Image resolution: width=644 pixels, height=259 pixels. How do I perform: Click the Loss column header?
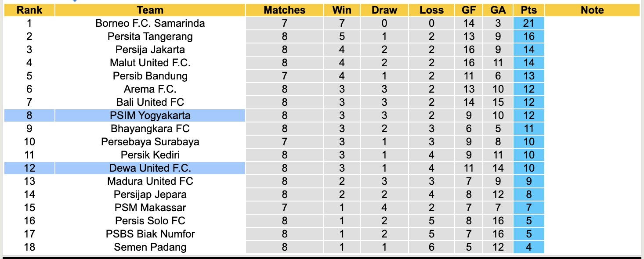click(x=431, y=10)
